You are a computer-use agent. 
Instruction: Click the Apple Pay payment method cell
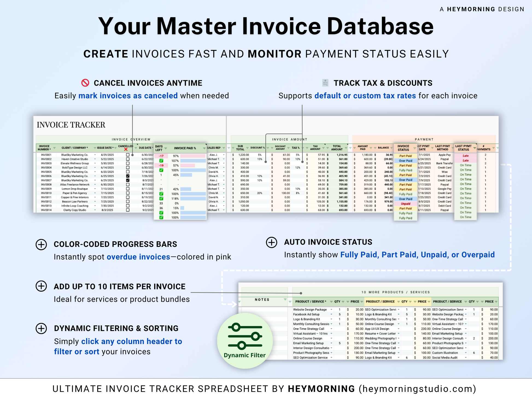click(445, 155)
